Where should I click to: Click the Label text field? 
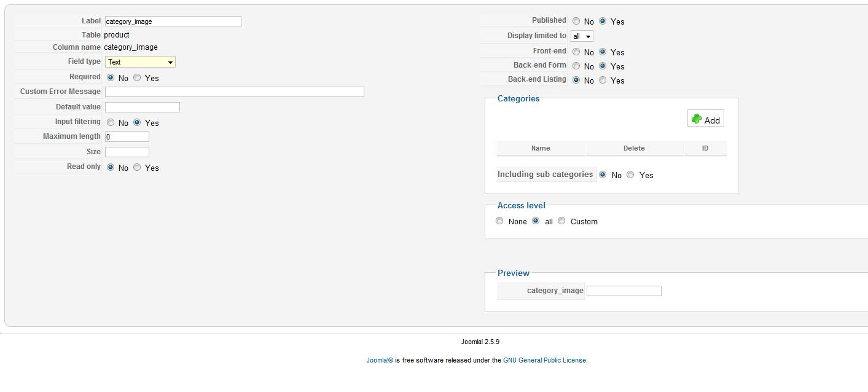[x=173, y=22]
